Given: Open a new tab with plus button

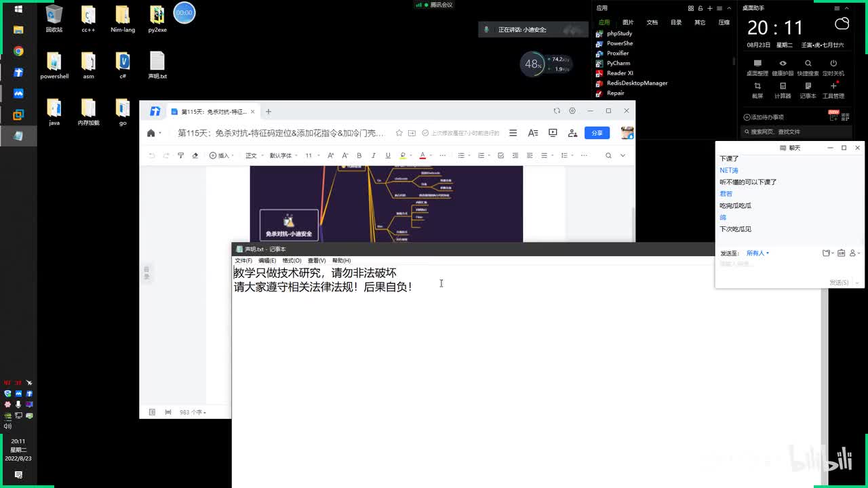Looking at the screenshot, I should coord(269,112).
